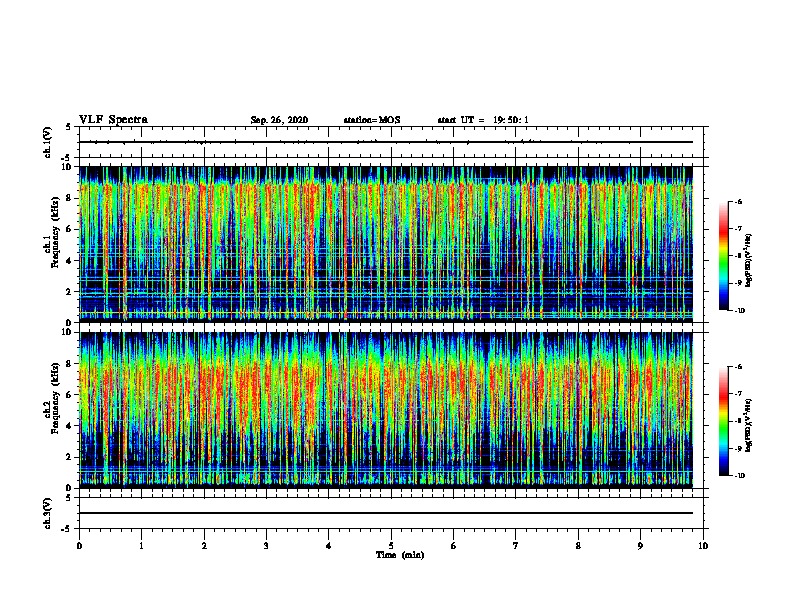Click the ch.2 frequency tick '2'

[x=70, y=457]
